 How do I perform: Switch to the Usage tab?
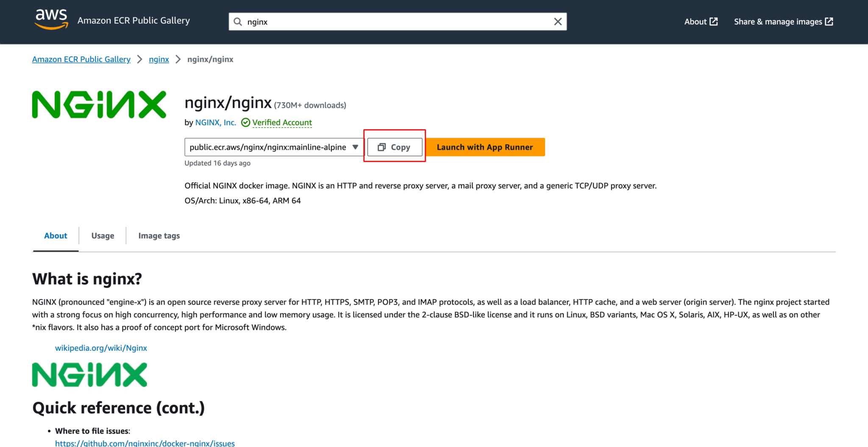(102, 236)
